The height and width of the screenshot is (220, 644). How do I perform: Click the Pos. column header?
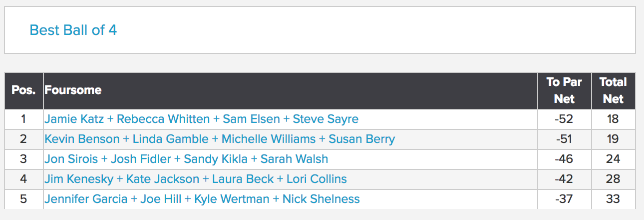point(24,90)
